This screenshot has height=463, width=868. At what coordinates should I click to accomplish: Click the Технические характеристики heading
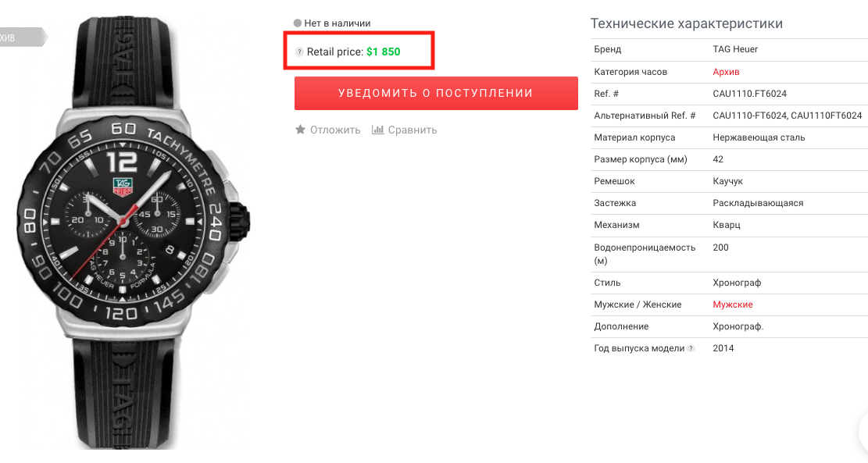[687, 23]
